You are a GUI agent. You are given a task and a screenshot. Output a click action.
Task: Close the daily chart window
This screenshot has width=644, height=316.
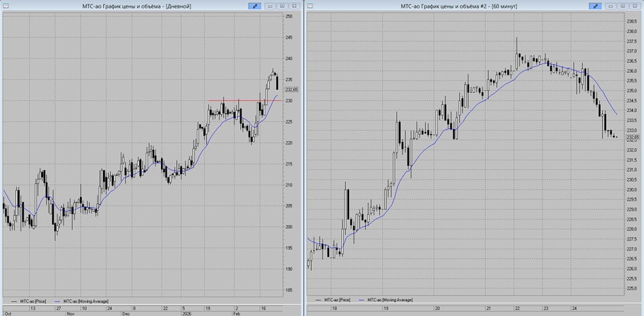(x=294, y=6)
